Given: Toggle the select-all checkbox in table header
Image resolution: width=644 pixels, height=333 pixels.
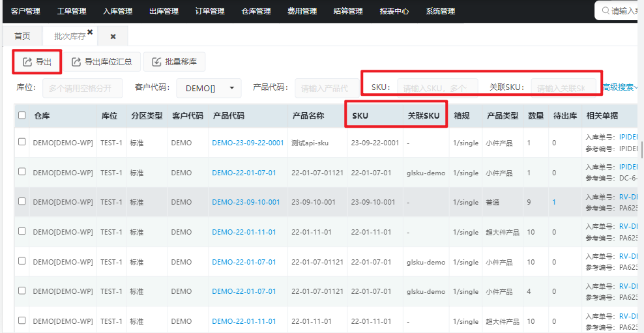Looking at the screenshot, I should 22,115.
